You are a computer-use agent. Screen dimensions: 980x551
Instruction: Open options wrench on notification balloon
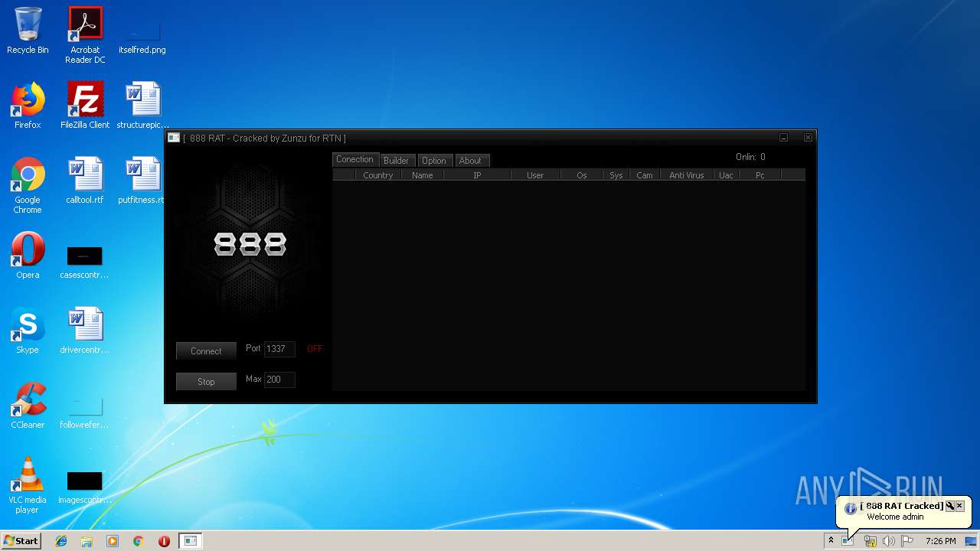coord(949,506)
